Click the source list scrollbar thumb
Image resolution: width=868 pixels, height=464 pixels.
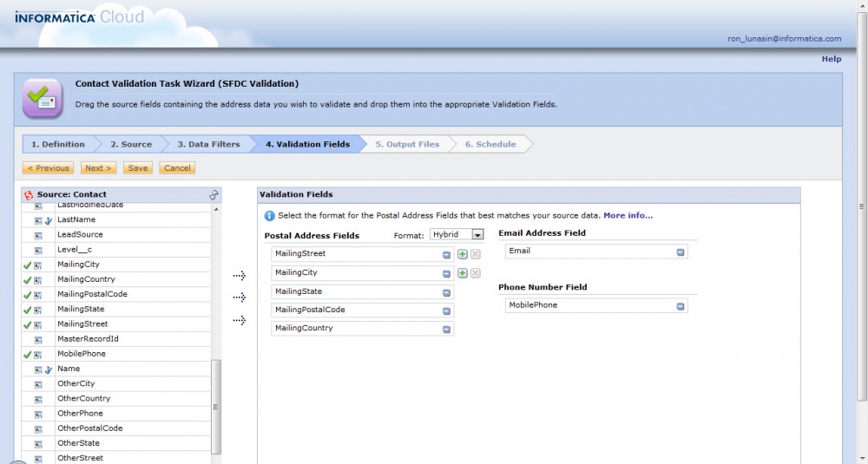pos(216,407)
